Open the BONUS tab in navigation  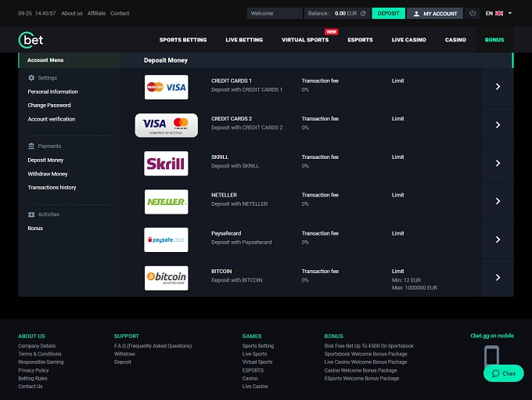coord(494,40)
